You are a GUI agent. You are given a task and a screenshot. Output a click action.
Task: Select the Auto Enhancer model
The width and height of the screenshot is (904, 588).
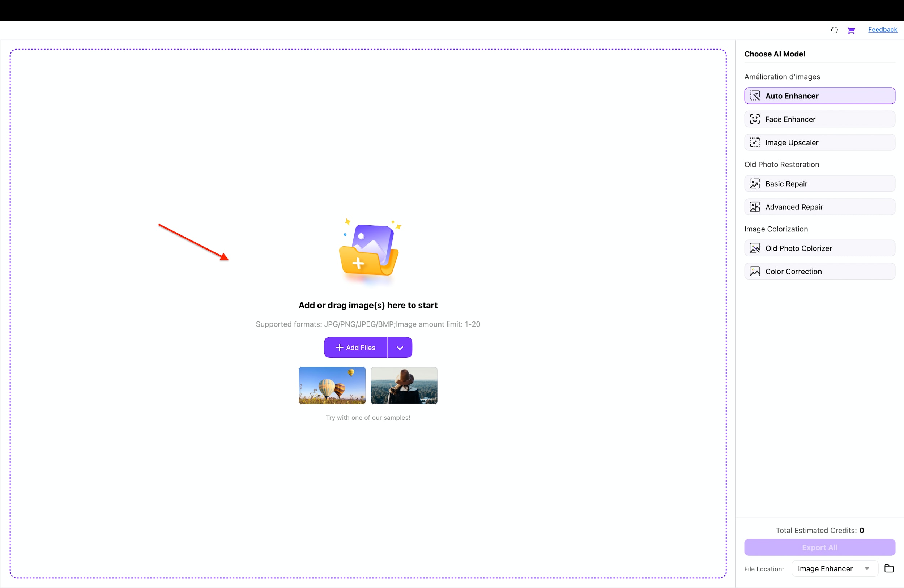[819, 96]
